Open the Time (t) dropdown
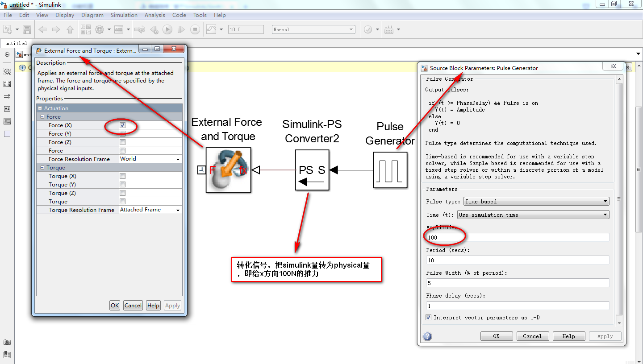 (533, 215)
